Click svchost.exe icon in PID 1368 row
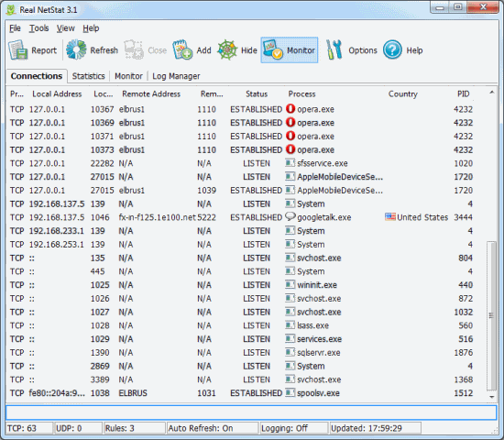Viewport: 504px width, 440px height. coord(290,379)
